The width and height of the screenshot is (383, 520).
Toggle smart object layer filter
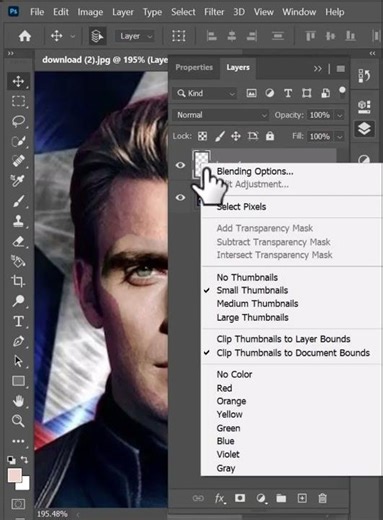pyautogui.click(x=325, y=93)
